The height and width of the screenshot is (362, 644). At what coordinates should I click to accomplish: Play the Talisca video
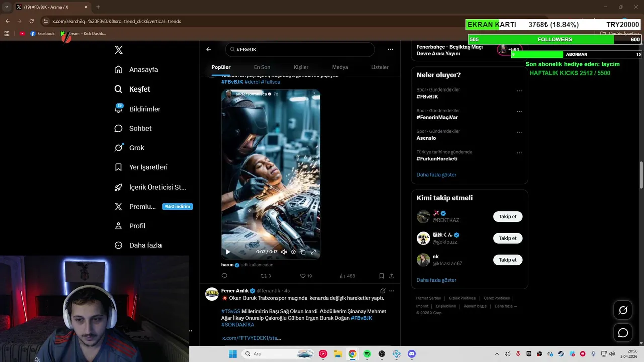coord(228,252)
